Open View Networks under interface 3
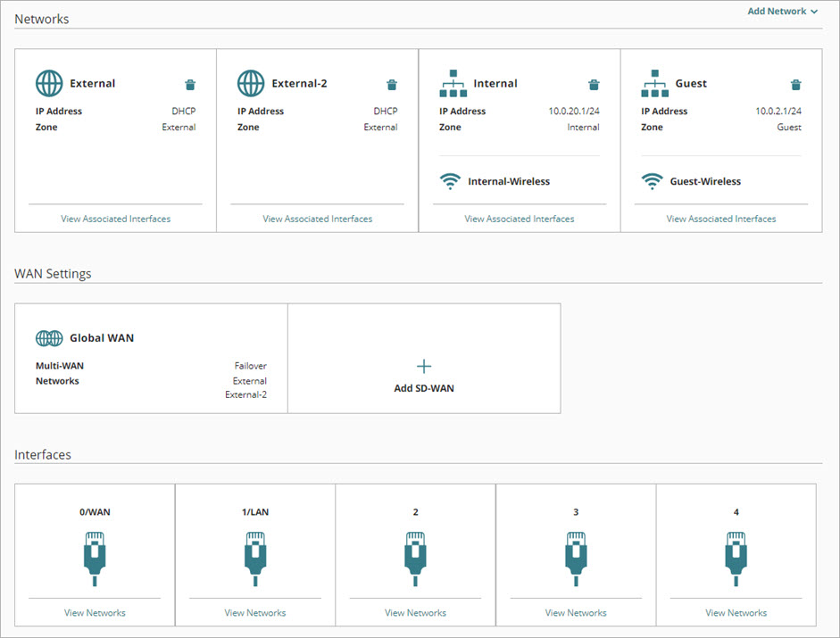 click(576, 613)
